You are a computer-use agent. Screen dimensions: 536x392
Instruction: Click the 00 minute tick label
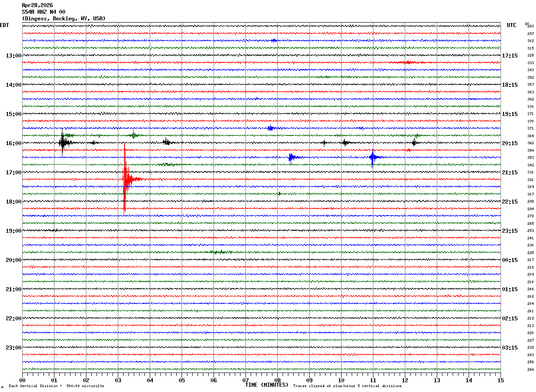tap(22, 380)
